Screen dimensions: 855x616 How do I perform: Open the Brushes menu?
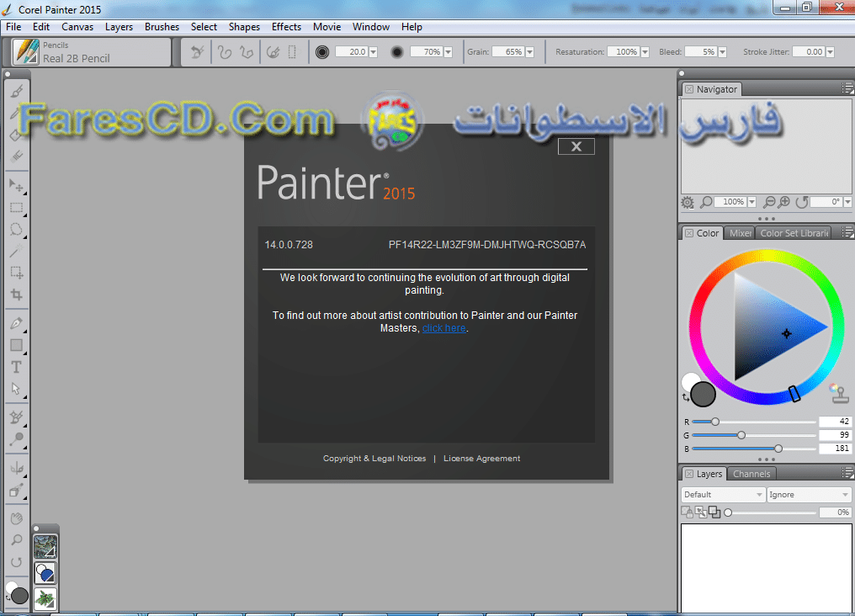162,27
